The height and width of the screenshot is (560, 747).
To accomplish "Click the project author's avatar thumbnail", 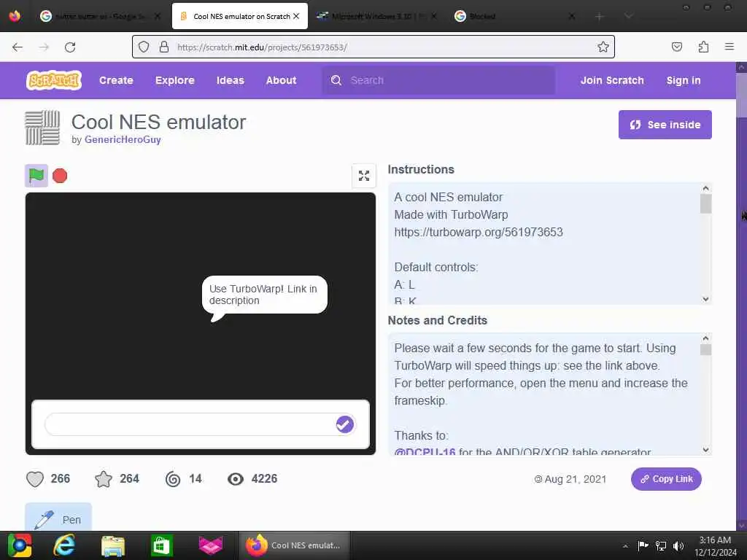I will [42, 128].
